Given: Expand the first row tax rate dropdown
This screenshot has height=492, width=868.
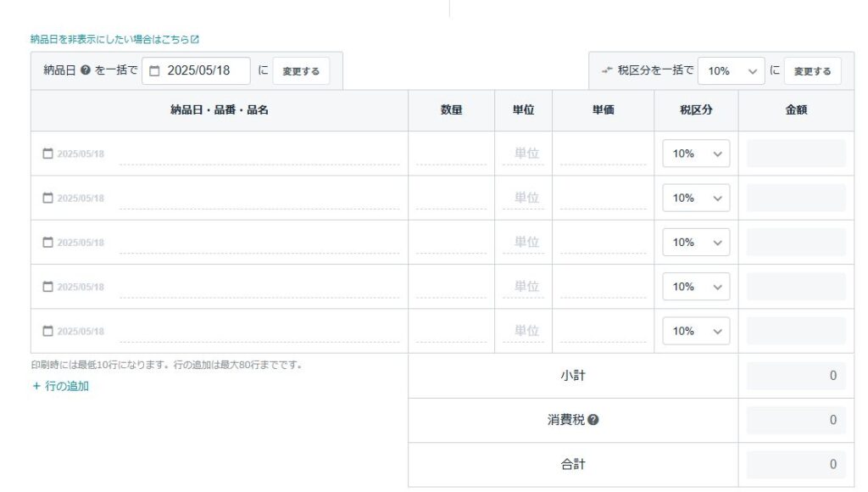Looking at the screenshot, I should coord(696,154).
